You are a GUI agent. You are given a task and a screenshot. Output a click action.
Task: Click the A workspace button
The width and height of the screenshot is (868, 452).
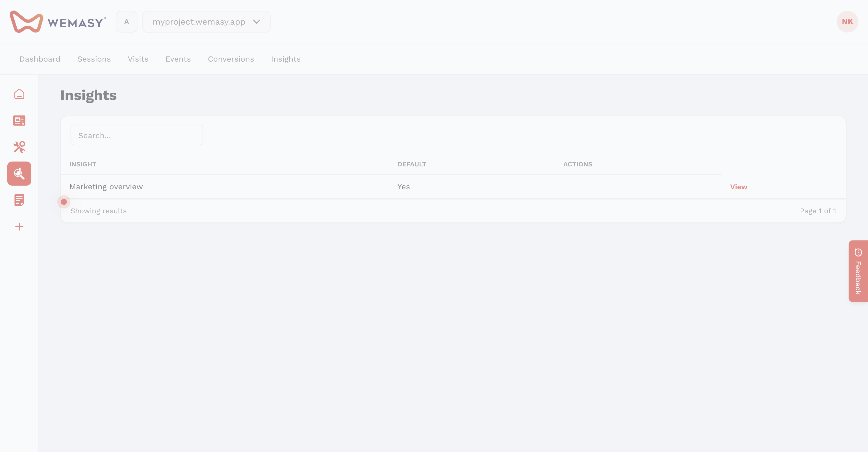(126, 21)
